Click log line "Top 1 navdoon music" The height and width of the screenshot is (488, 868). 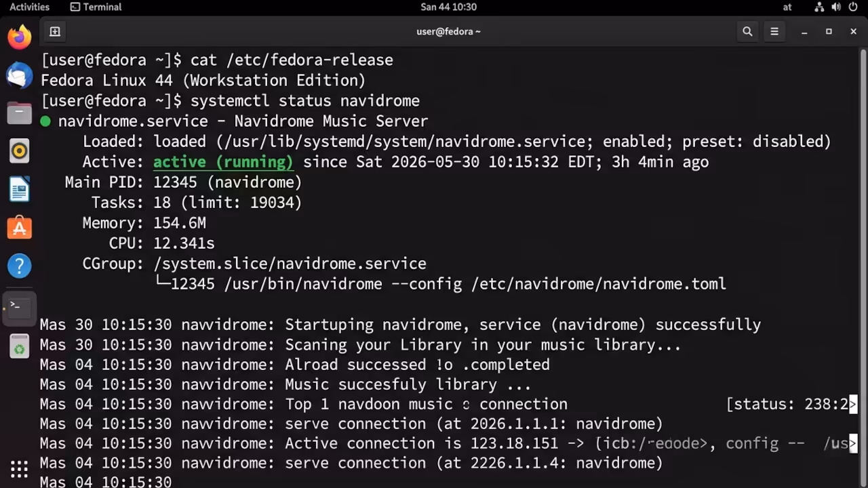[304, 405]
